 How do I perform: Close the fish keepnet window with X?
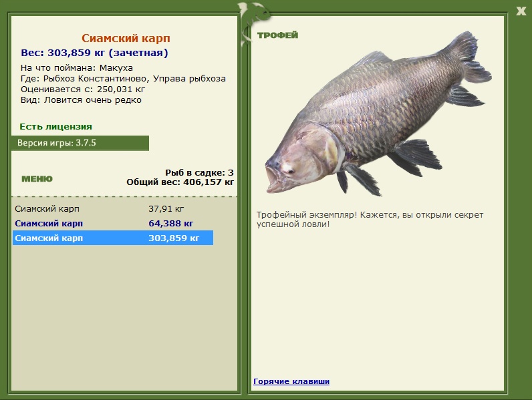521,11
